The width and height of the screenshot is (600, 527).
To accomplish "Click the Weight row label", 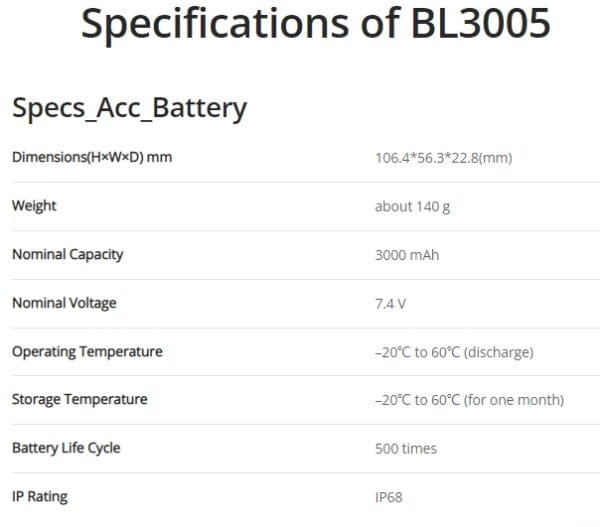I will [34, 206].
